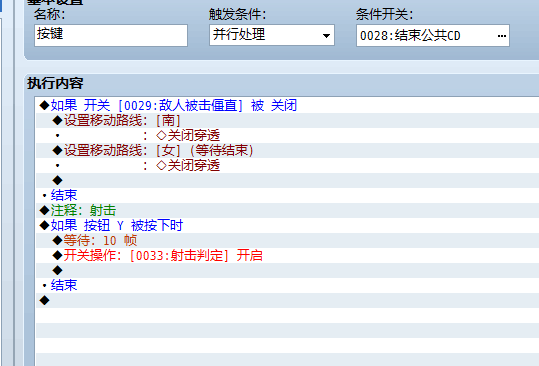Select the 0028:结束公共CD switch field
The height and width of the screenshot is (366, 539).
coord(432,35)
